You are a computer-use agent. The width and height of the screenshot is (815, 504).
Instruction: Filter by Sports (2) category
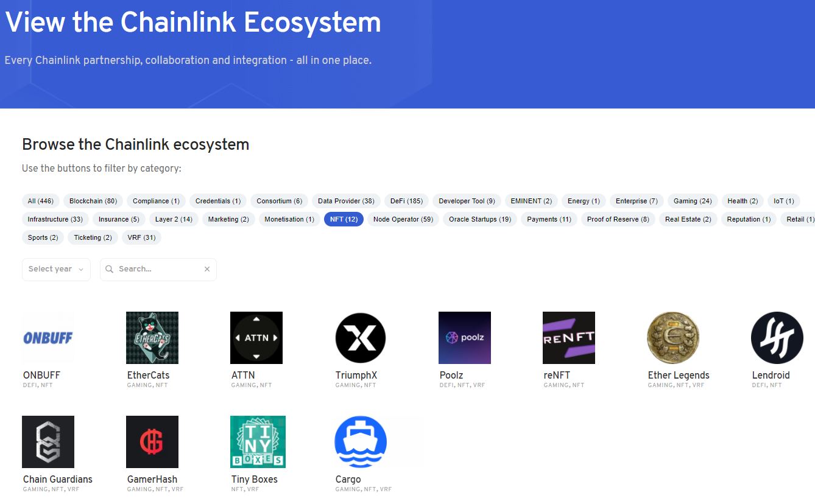(43, 237)
